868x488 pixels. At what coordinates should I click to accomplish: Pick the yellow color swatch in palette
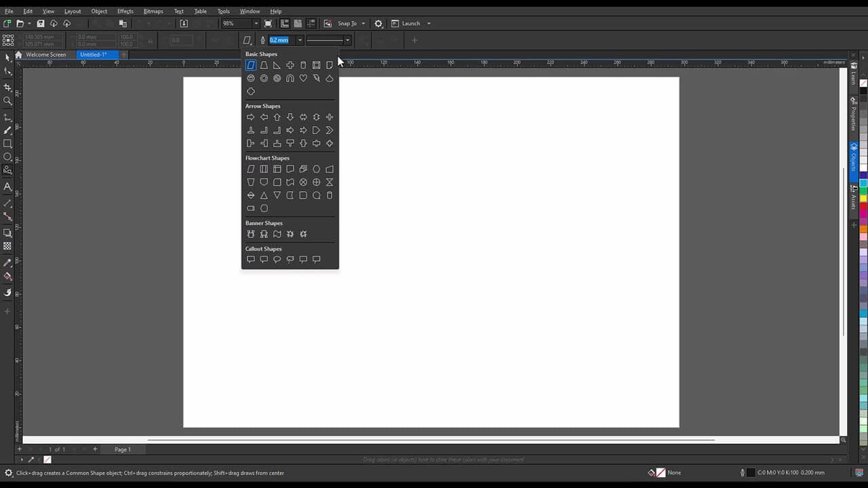pos(863,199)
